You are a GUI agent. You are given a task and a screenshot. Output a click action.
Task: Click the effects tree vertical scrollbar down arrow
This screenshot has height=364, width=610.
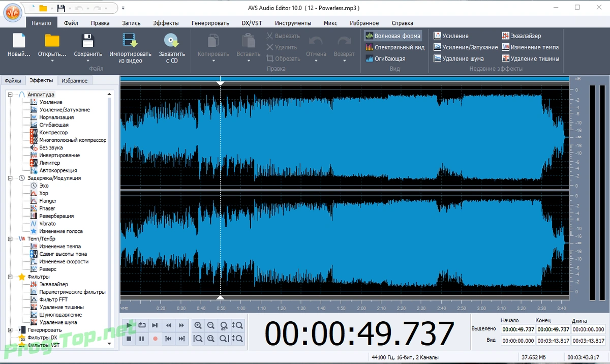click(x=109, y=344)
